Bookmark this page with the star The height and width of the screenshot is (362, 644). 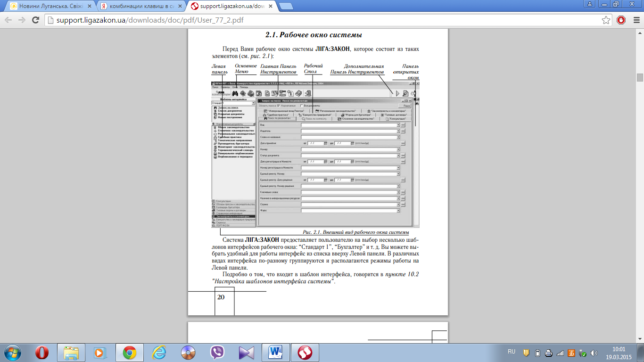(x=606, y=20)
